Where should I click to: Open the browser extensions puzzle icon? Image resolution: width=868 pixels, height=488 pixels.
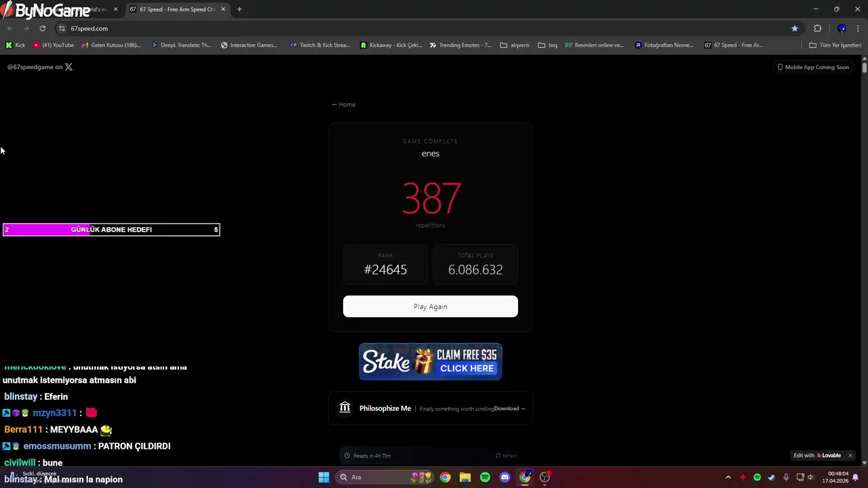[817, 28]
